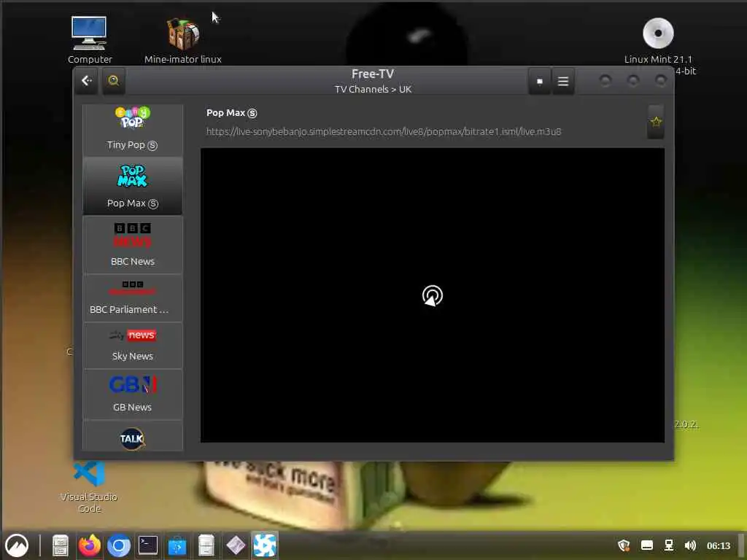The height and width of the screenshot is (560, 747).
Task: Click the Pop Max stream URL
Action: 384,131
